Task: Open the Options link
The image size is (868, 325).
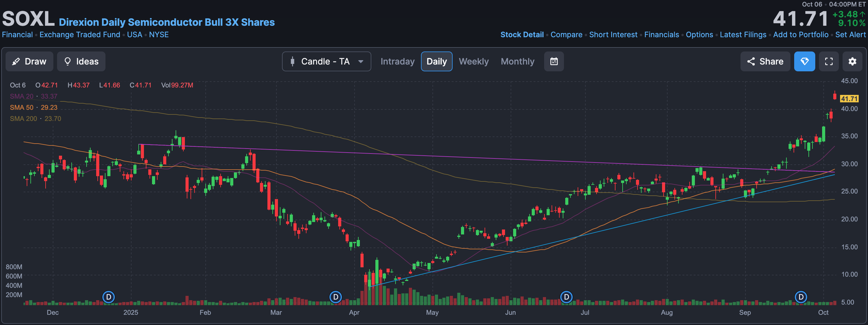Action: pos(699,35)
